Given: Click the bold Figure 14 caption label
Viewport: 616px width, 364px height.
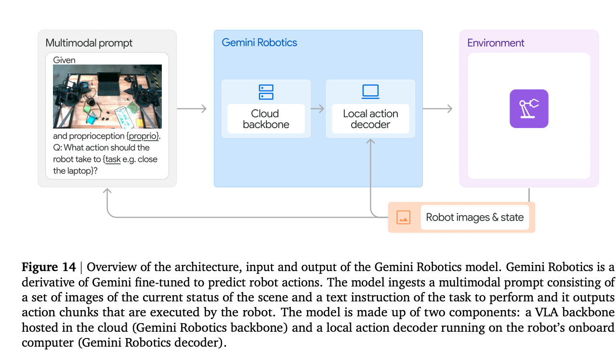Looking at the screenshot, I should (x=49, y=267).
